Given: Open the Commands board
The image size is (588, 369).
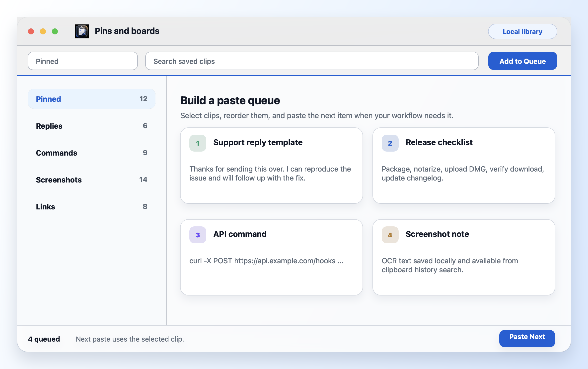Looking at the screenshot, I should pos(92,153).
